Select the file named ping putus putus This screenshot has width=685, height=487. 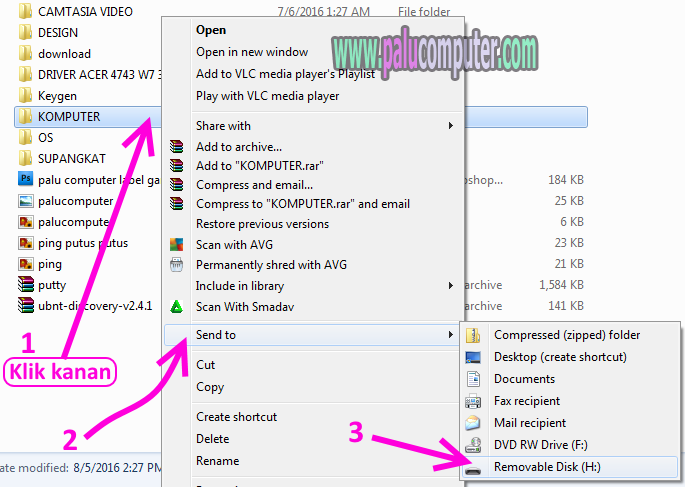coord(83,243)
